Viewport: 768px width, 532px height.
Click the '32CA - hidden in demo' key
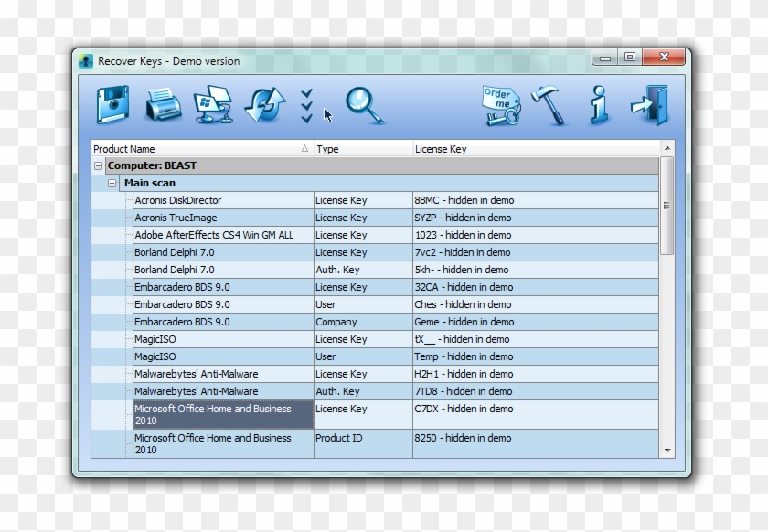(x=464, y=287)
